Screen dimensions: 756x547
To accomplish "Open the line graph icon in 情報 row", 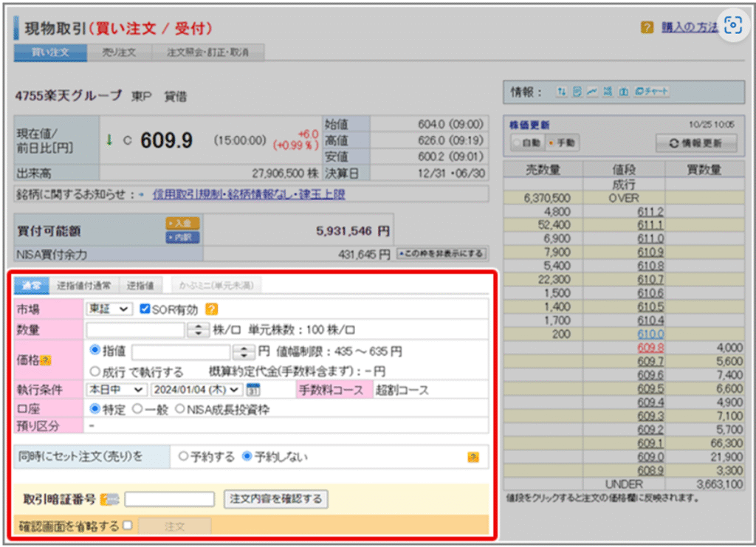I will pyautogui.click(x=591, y=92).
